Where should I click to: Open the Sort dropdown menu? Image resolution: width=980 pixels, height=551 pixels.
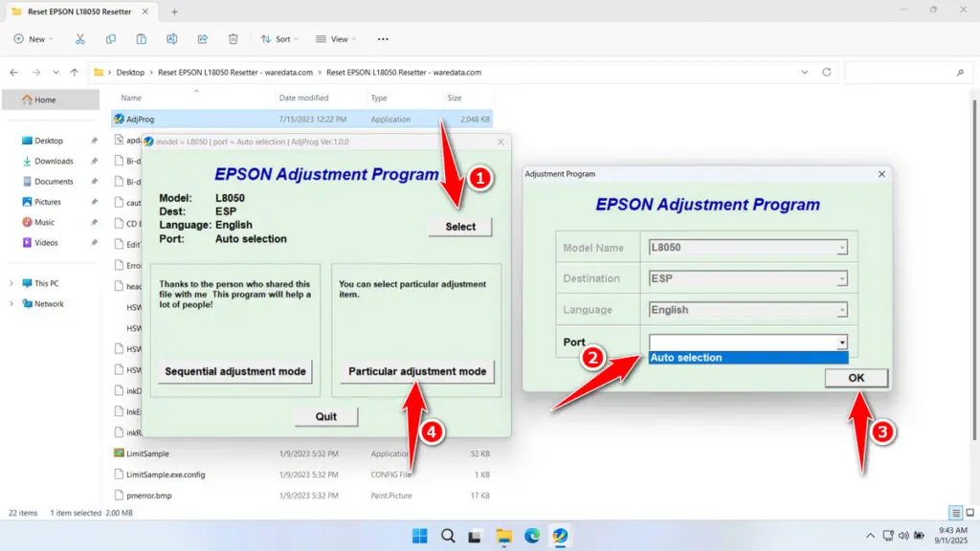tap(280, 39)
